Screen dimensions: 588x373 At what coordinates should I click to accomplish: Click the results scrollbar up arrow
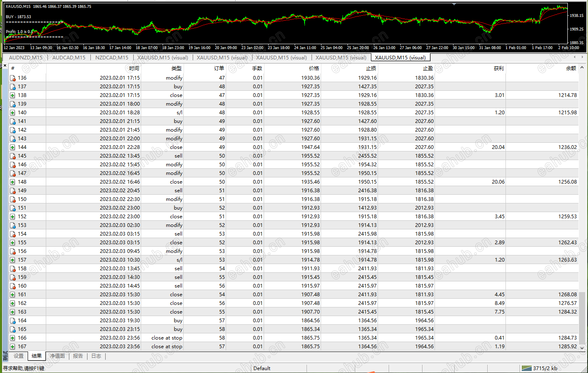point(582,68)
